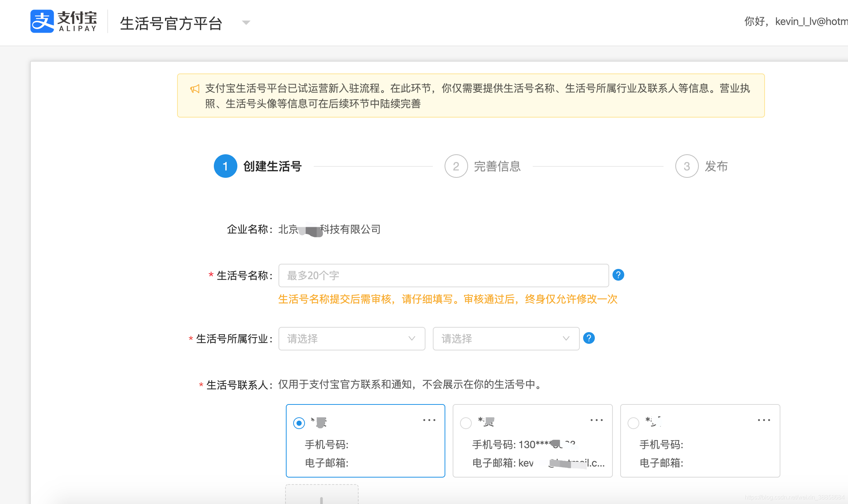Click the help icon beside industry dropdowns
The image size is (848, 504).
589,338
